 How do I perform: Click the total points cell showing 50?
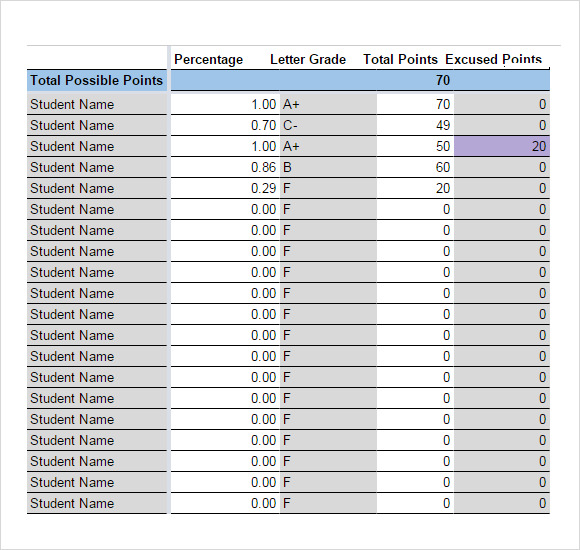[415, 146]
